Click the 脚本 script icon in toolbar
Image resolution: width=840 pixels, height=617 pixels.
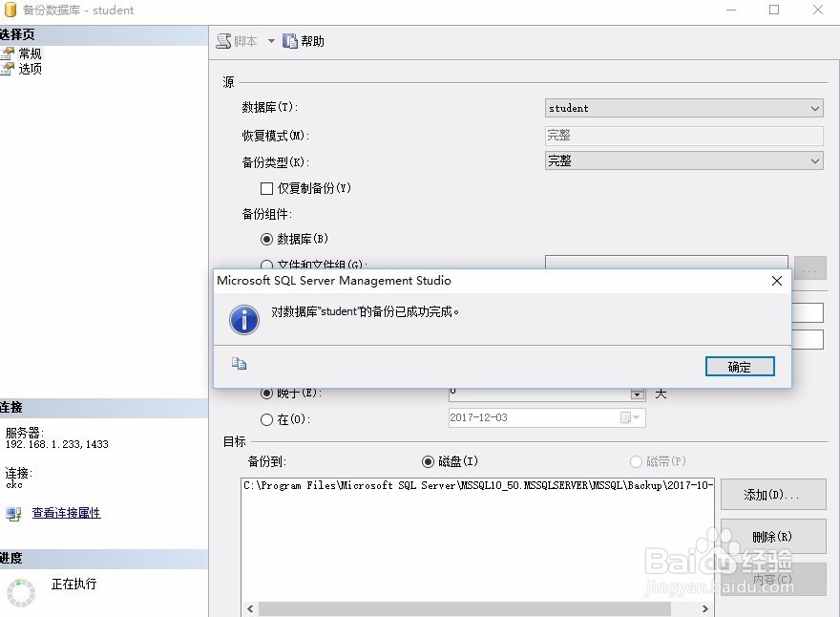pyautogui.click(x=223, y=41)
